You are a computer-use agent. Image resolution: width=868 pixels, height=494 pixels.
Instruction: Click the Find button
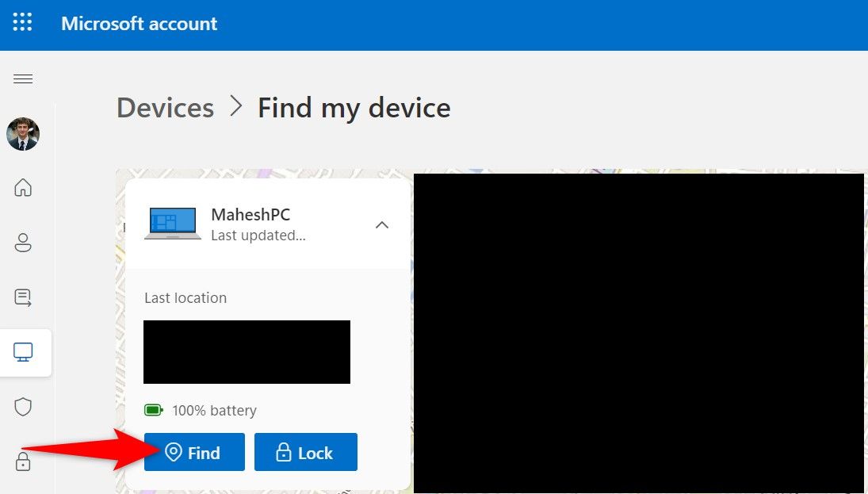194,452
